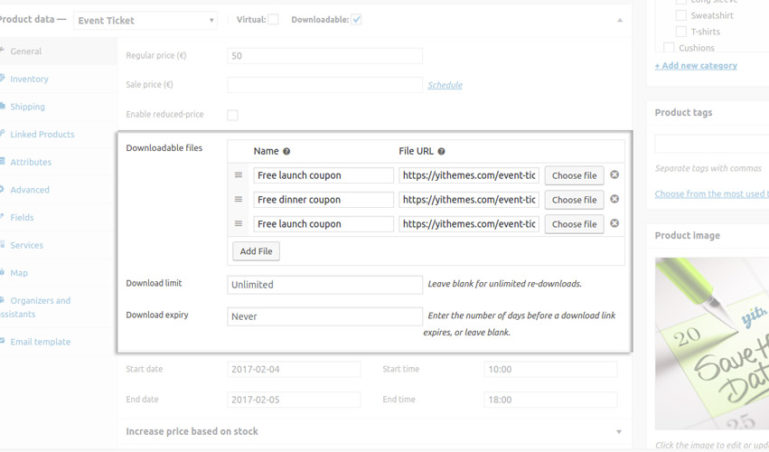Screen dimensions: 769x452
Task: Collapse the Product data panel
Action: (618, 20)
